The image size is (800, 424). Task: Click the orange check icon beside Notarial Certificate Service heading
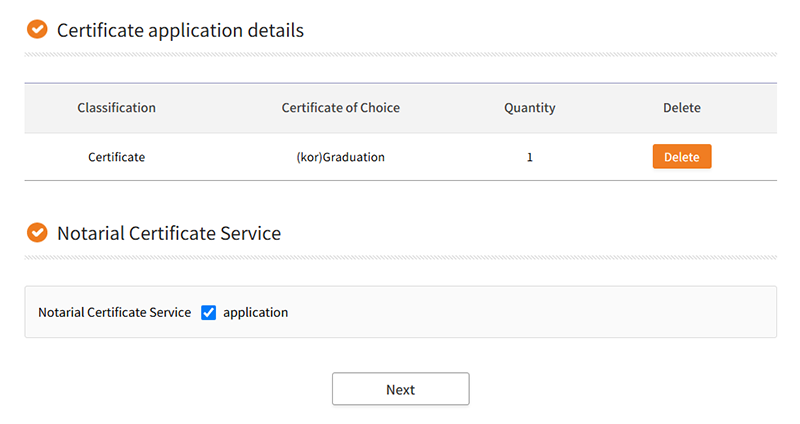coord(37,233)
